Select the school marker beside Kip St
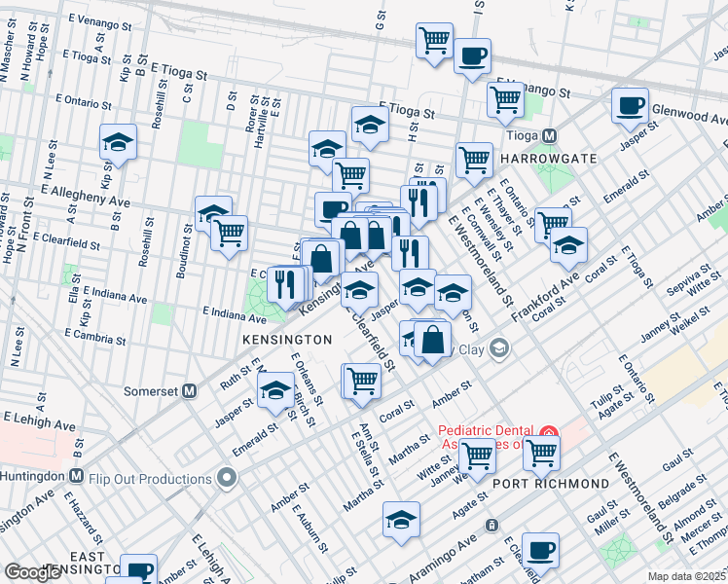Image resolution: width=728 pixels, height=584 pixels. pyautogui.click(x=118, y=143)
